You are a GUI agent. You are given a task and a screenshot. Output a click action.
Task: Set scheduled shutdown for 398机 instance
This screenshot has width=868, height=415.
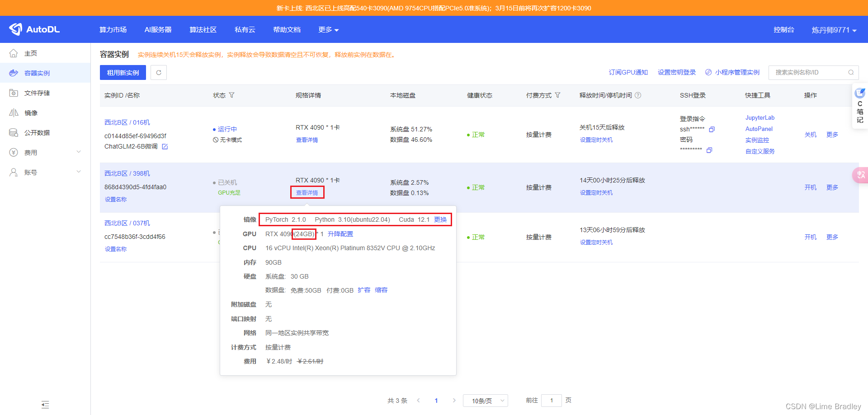596,193
